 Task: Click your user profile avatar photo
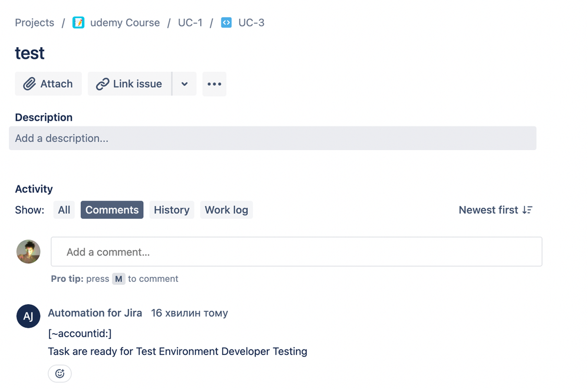28,252
